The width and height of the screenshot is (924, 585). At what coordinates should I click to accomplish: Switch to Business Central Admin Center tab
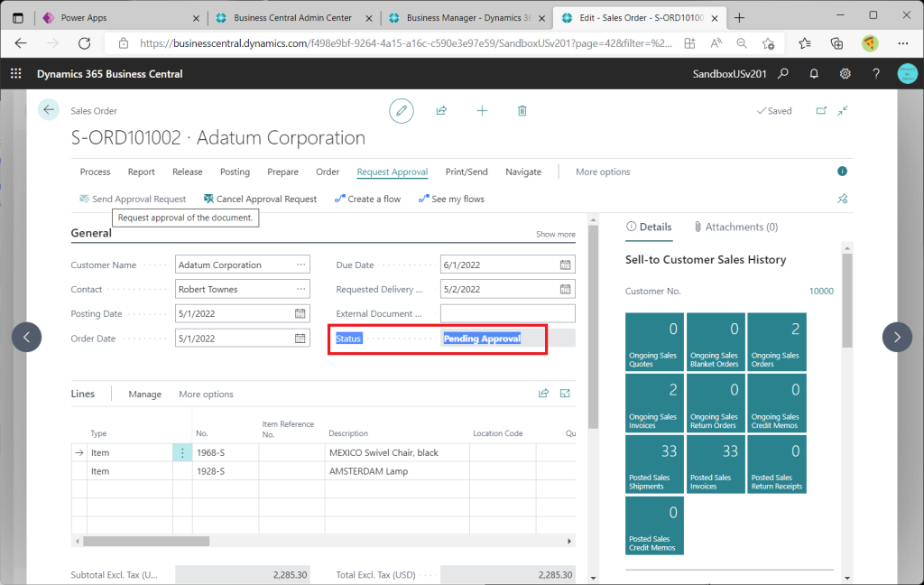(295, 18)
